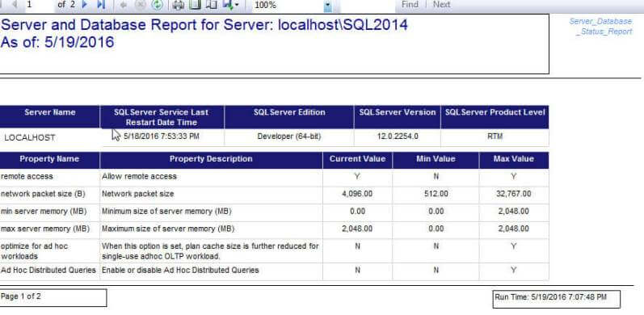The width and height of the screenshot is (644, 315).
Task: Click back to parent report arrow
Action: click(124, 5)
